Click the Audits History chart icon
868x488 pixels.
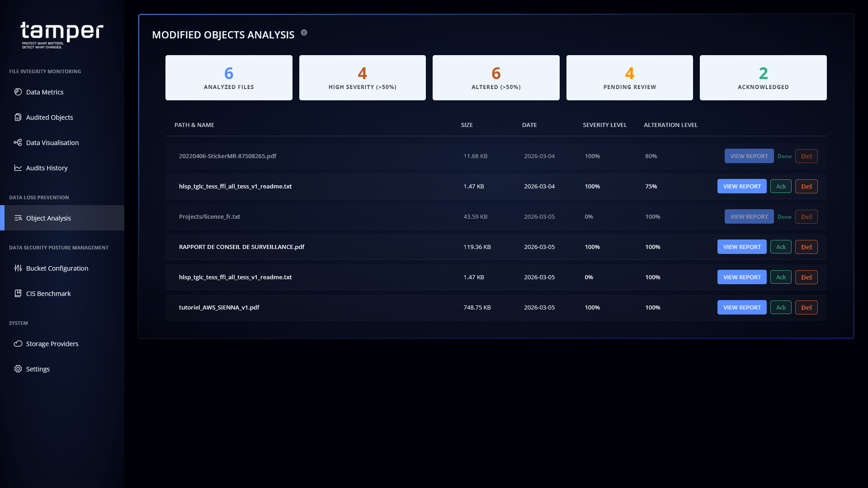18,168
